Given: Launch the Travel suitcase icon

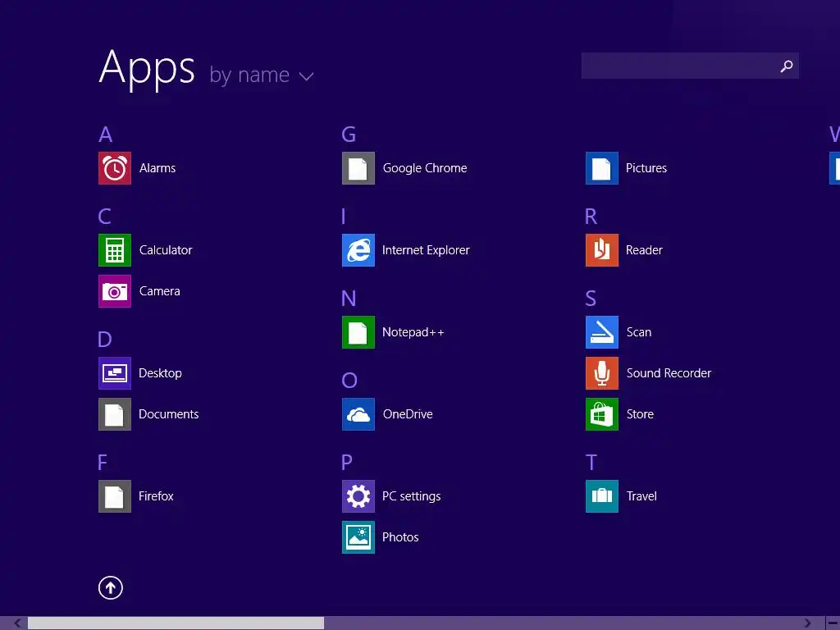Looking at the screenshot, I should pos(602,496).
